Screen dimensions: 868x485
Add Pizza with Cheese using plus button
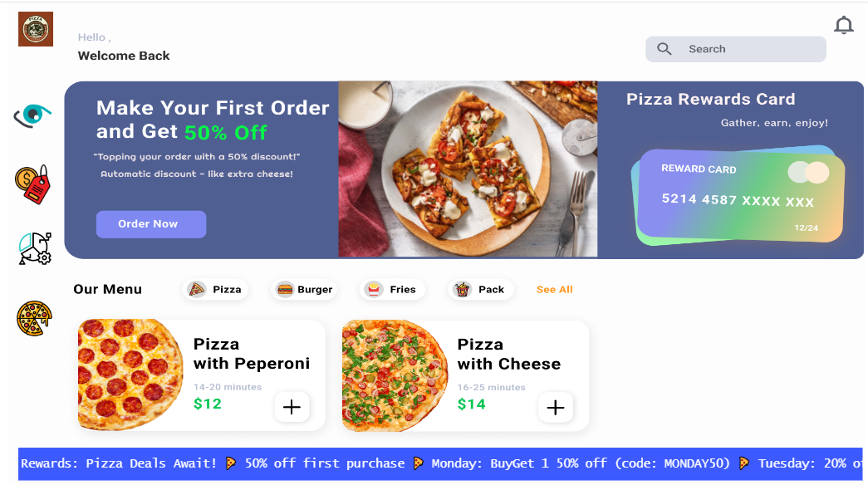click(x=555, y=408)
